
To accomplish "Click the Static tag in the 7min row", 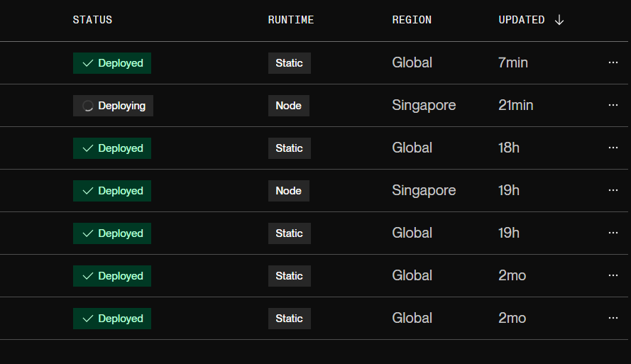I will [x=290, y=63].
